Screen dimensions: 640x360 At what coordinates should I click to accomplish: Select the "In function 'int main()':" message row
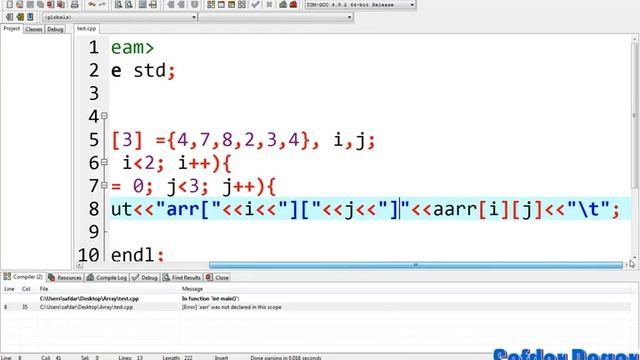pyautogui.click(x=316, y=299)
